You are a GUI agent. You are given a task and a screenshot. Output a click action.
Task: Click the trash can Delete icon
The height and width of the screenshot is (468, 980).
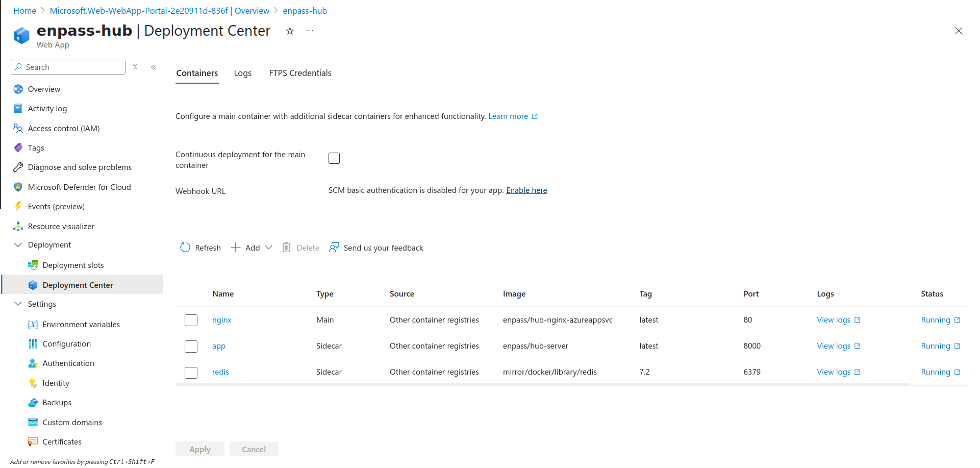287,248
